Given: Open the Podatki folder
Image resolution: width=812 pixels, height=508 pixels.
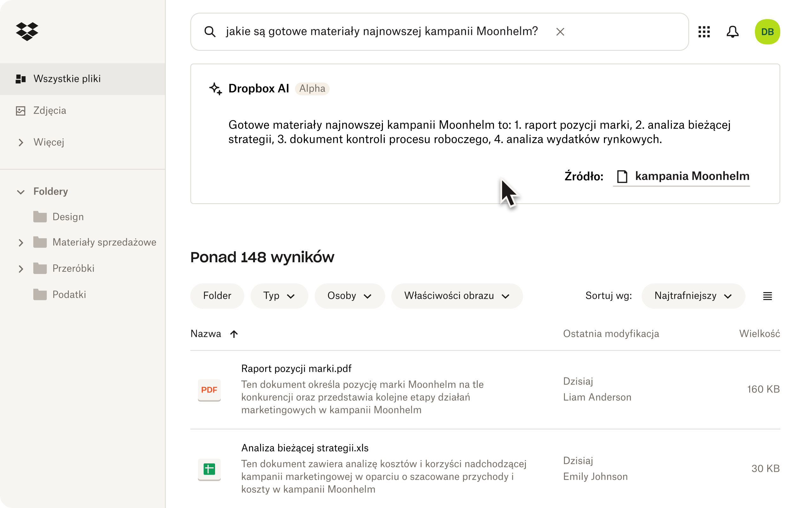Looking at the screenshot, I should point(69,295).
